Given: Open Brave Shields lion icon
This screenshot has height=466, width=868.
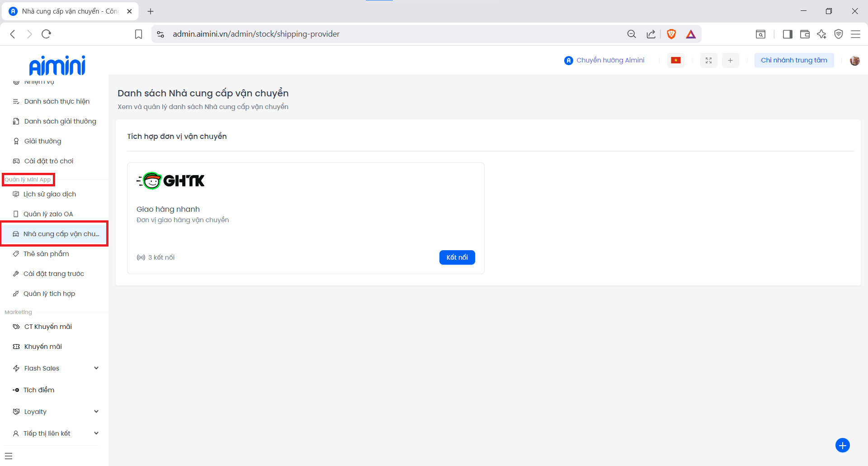Looking at the screenshot, I should click(x=671, y=34).
